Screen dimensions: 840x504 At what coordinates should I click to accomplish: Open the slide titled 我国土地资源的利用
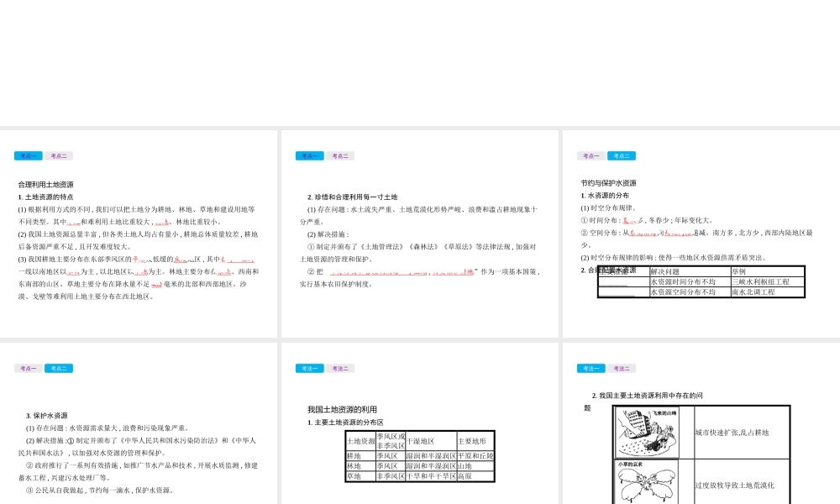point(419,423)
